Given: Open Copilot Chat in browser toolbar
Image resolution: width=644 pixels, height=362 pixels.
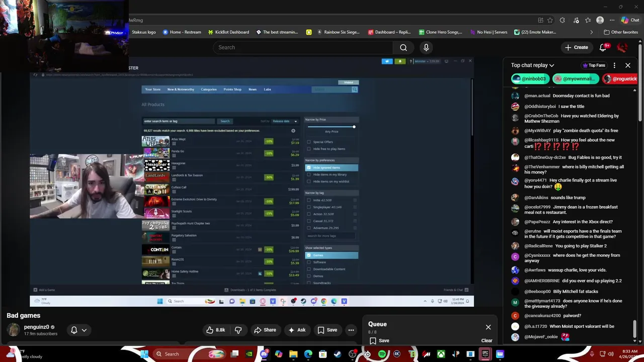Looking at the screenshot, I should pyautogui.click(x=630, y=20).
